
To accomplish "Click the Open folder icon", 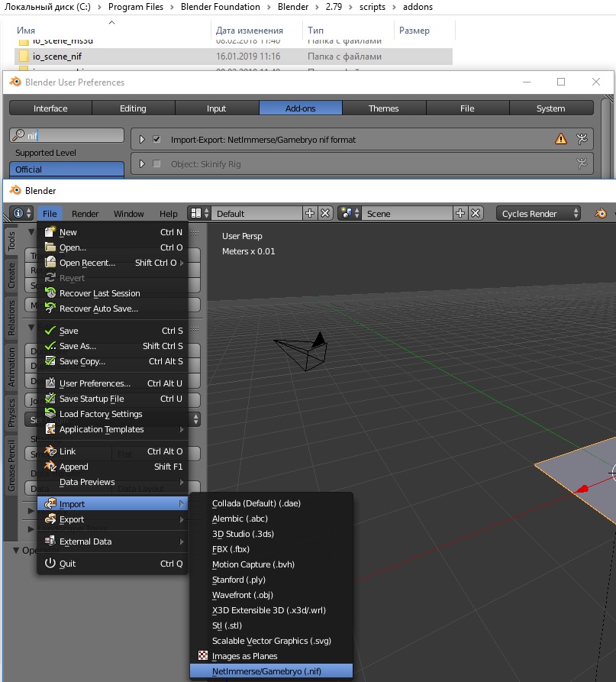I will (x=50, y=247).
